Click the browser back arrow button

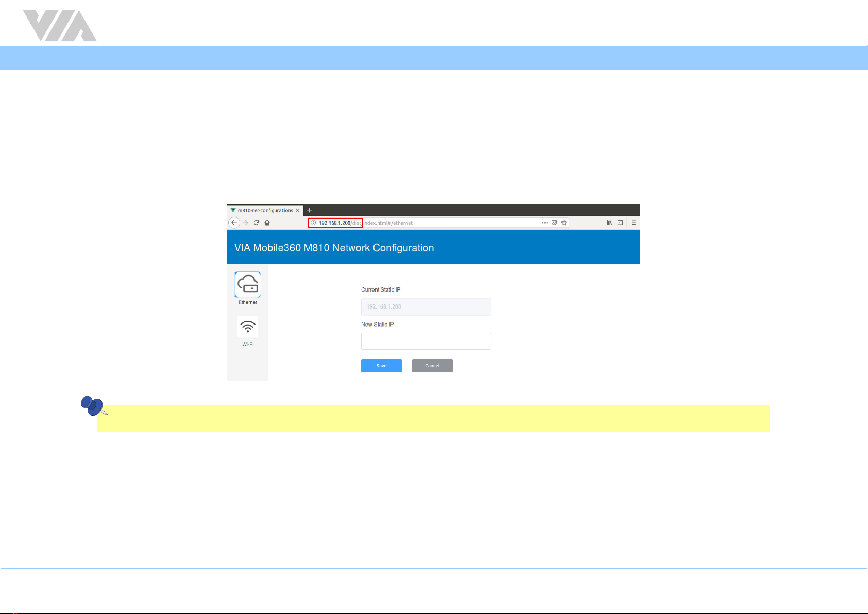click(x=234, y=223)
